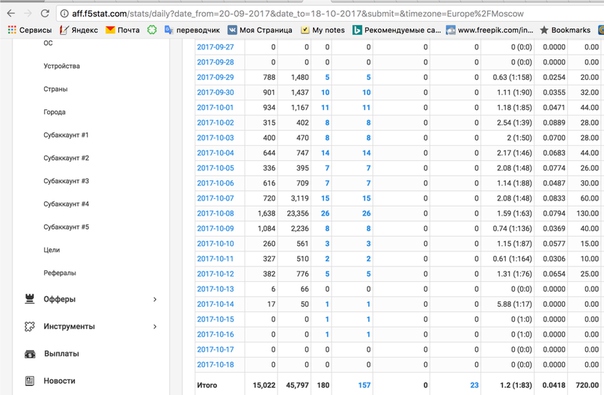
Task: Select Субаккаунт #2 in the sidebar
Action: tap(66, 158)
